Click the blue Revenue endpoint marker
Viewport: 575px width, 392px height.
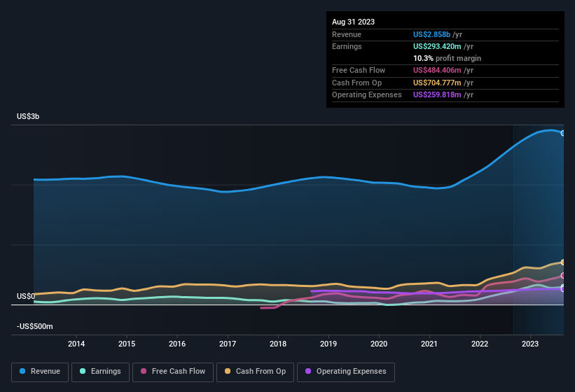(x=563, y=133)
